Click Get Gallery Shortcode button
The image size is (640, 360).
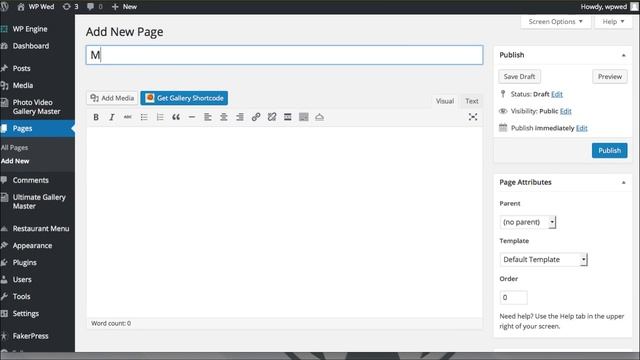point(184,98)
